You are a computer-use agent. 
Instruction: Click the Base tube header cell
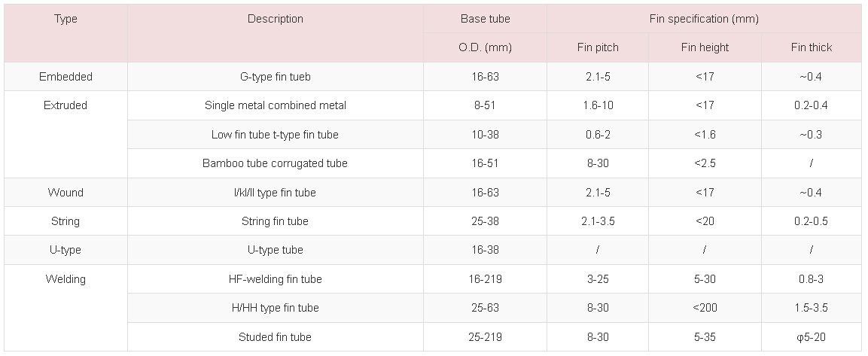486,19
